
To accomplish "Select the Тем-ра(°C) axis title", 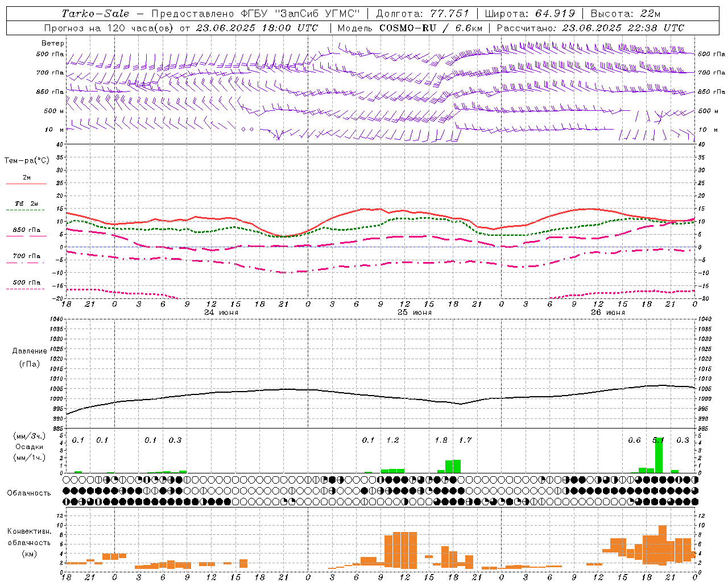I will click(27, 161).
